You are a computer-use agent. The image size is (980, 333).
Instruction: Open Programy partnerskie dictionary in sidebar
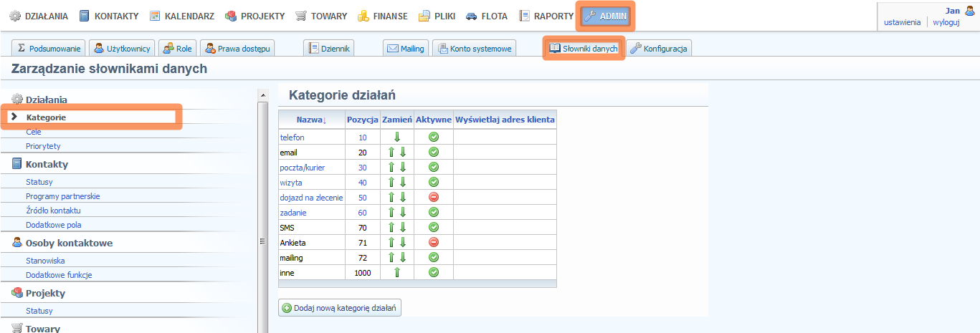point(63,196)
